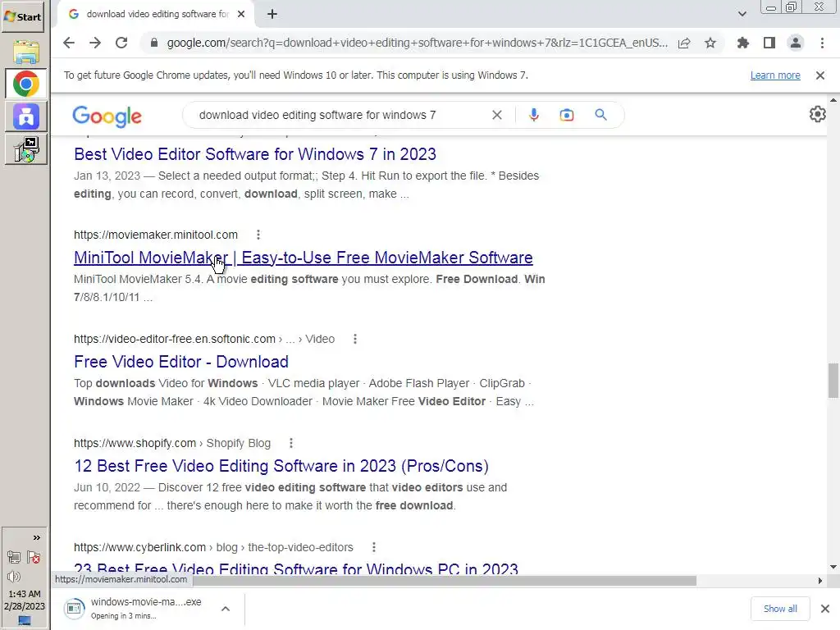
Task: Toggle the Chrome side panel icon
Action: click(769, 43)
